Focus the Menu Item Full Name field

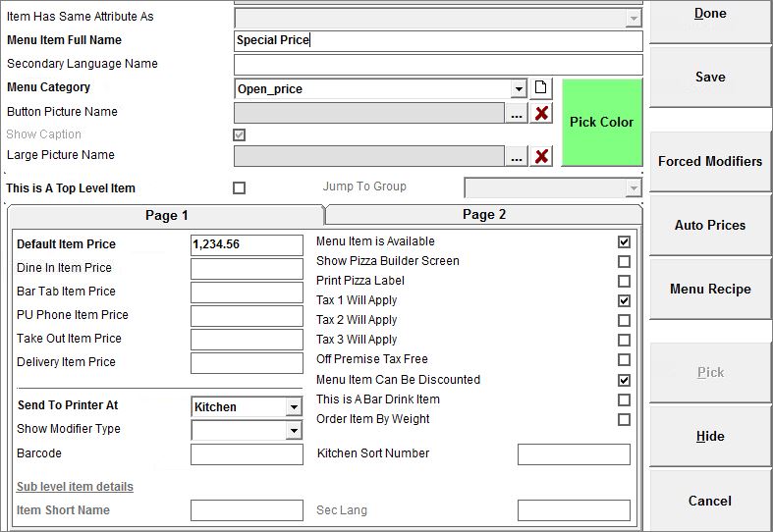[438, 41]
